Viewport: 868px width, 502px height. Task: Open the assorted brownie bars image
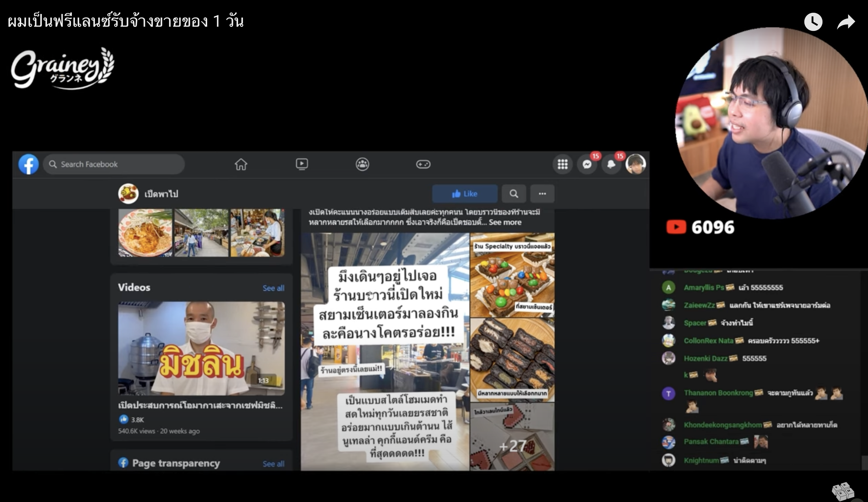(x=512, y=360)
